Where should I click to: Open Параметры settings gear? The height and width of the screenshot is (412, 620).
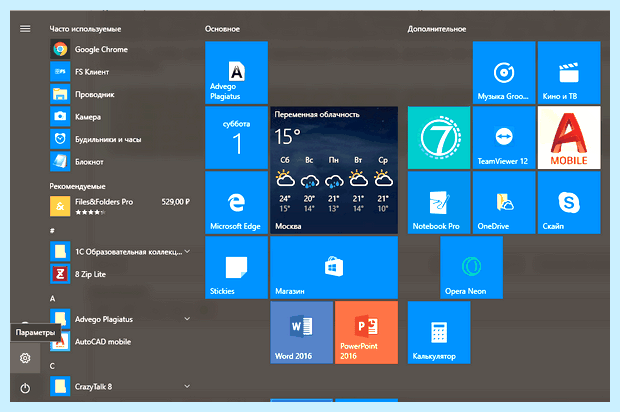[25, 358]
